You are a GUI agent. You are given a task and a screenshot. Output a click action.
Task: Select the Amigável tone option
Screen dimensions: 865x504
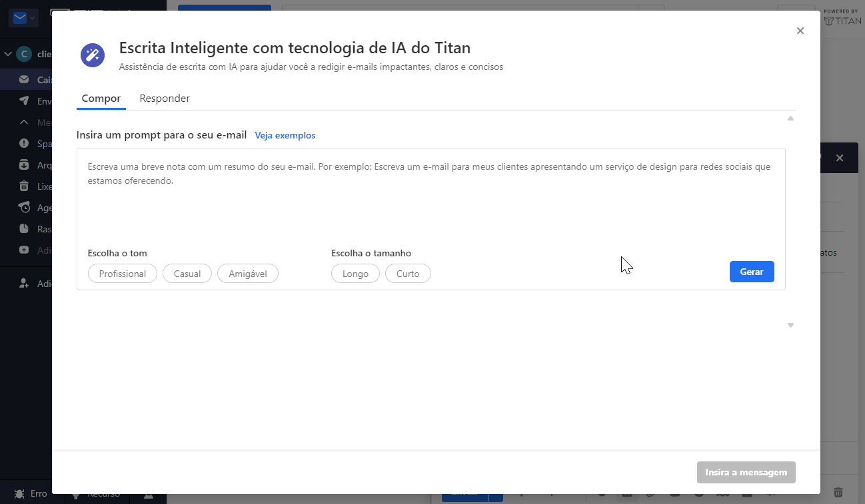tap(248, 274)
